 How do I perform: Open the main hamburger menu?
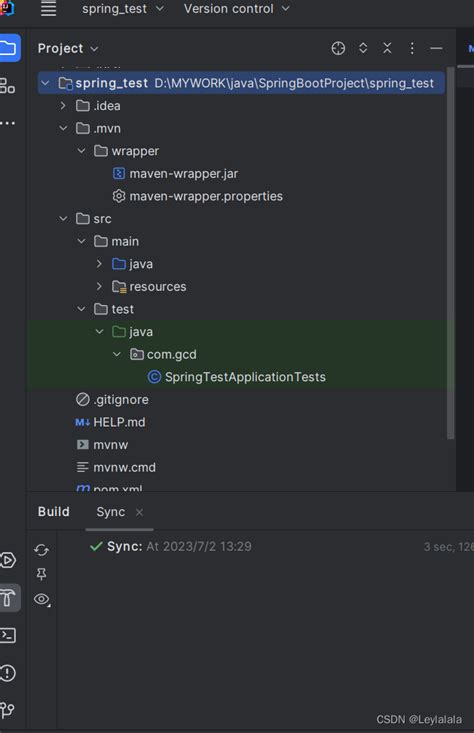pos(48,8)
